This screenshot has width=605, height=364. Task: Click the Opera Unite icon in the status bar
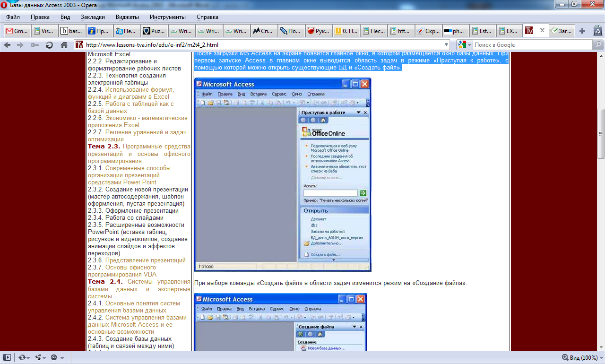click(x=38, y=357)
